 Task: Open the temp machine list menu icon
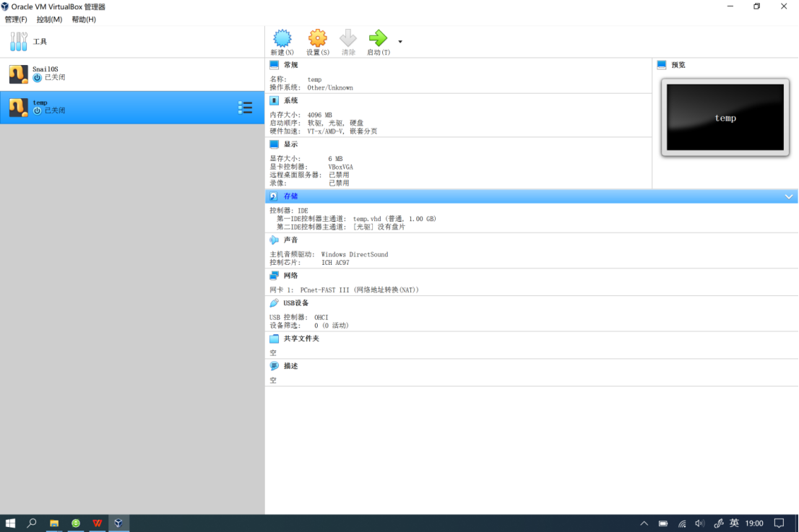pyautogui.click(x=245, y=108)
